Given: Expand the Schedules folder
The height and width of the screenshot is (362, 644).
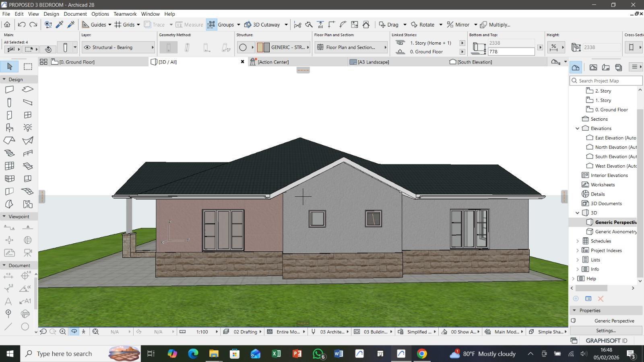Looking at the screenshot, I should coord(578,241).
